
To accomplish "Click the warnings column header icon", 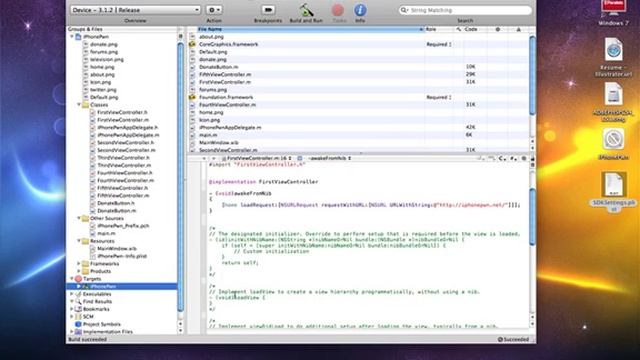I will coord(518,29).
